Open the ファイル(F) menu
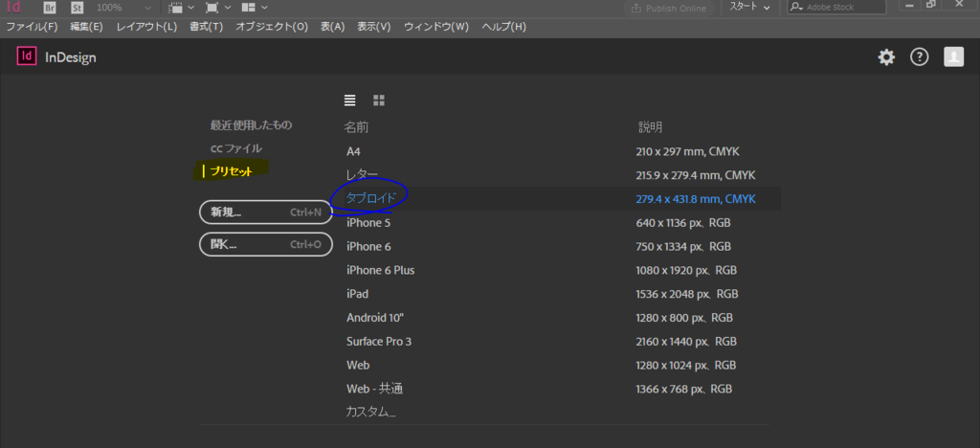Screen dimensions: 980x448 click(32, 27)
